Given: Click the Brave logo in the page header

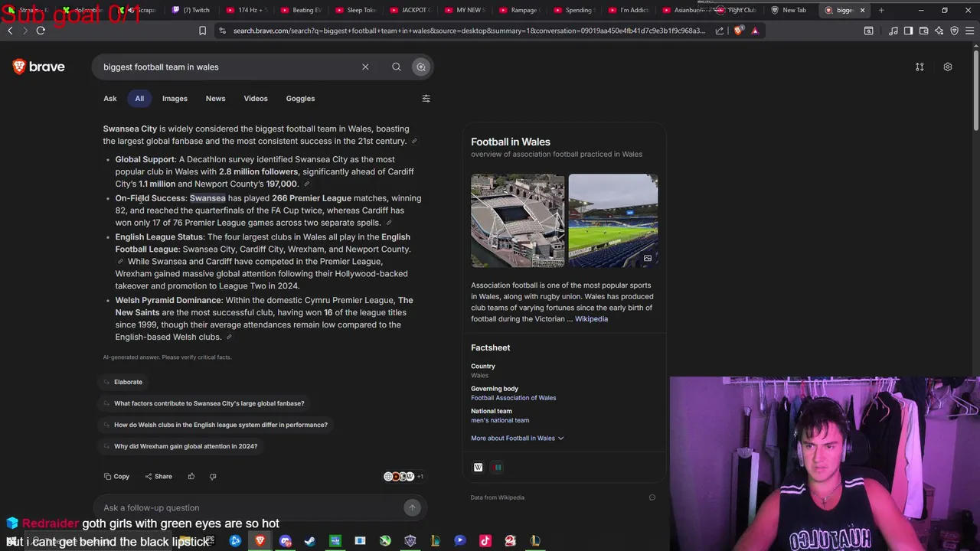Looking at the screenshot, I should [38, 67].
